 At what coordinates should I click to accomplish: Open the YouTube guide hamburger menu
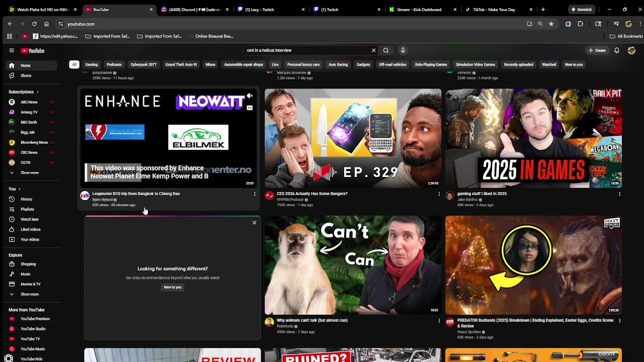[12, 50]
